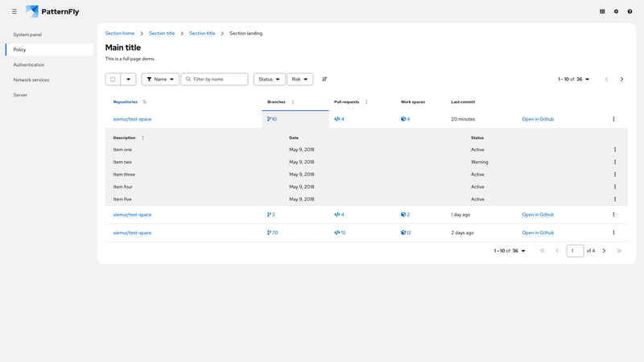Click the sort direction icon in the toolbar
Viewport: 644px width, 362px height.
pyautogui.click(x=324, y=79)
